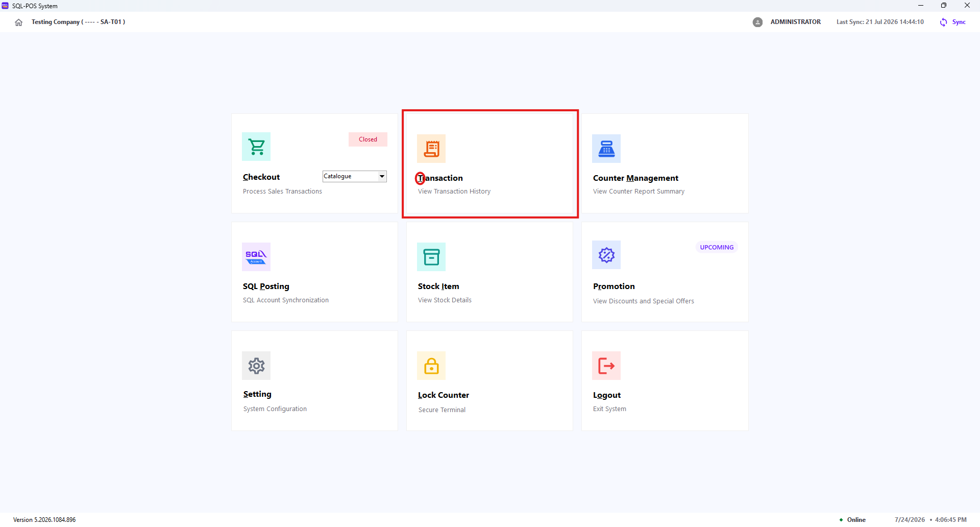Click the green shopping cart Checkout icon

256,147
